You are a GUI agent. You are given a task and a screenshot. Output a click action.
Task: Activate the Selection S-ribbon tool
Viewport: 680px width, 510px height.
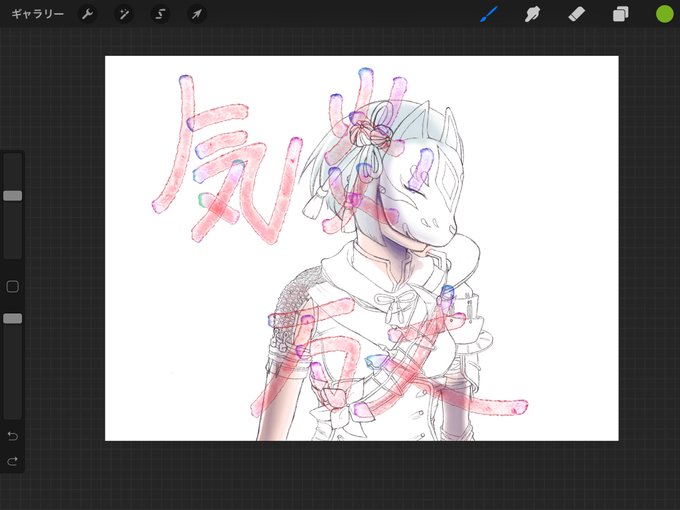point(160,14)
